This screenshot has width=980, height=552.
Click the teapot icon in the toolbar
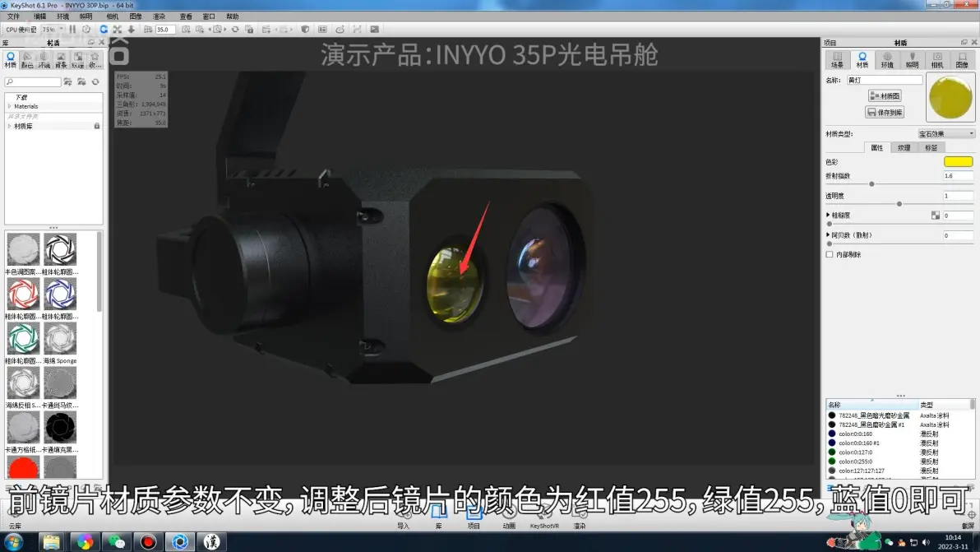[x=340, y=30]
